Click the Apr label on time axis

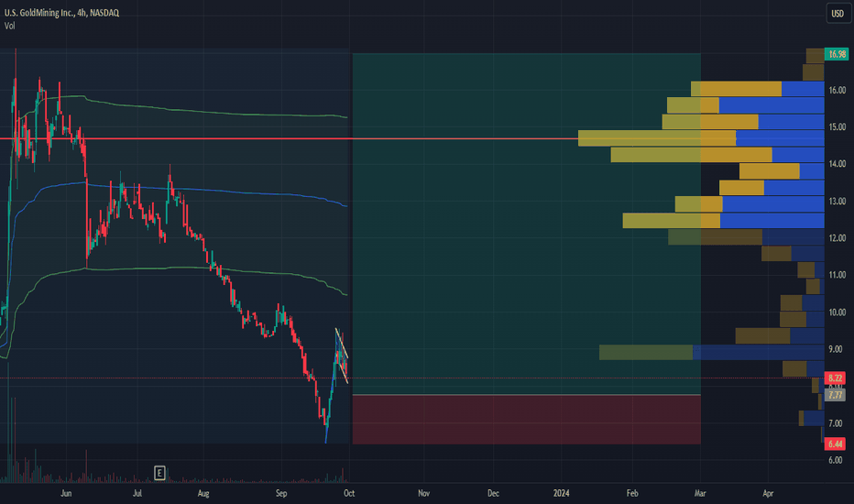[768, 493]
